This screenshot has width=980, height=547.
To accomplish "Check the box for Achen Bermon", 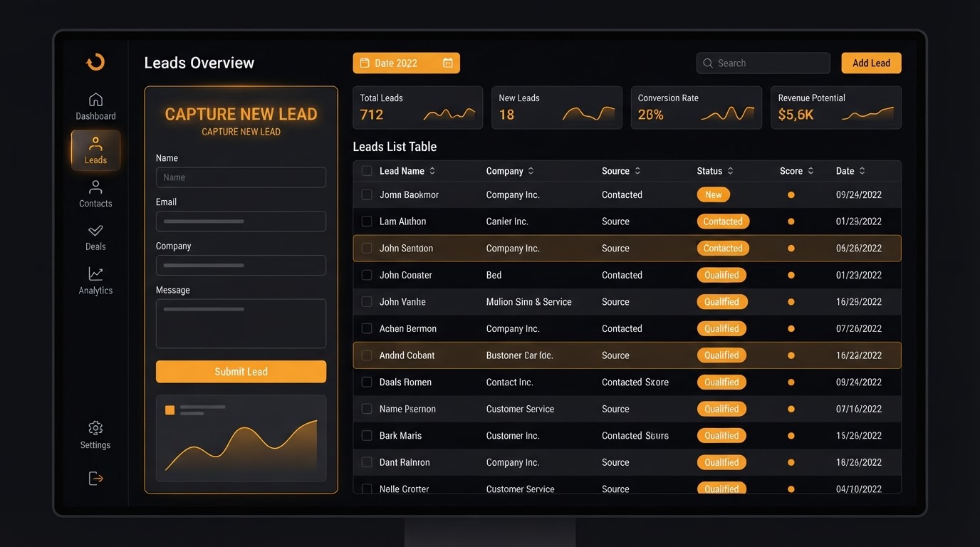I will tap(367, 328).
